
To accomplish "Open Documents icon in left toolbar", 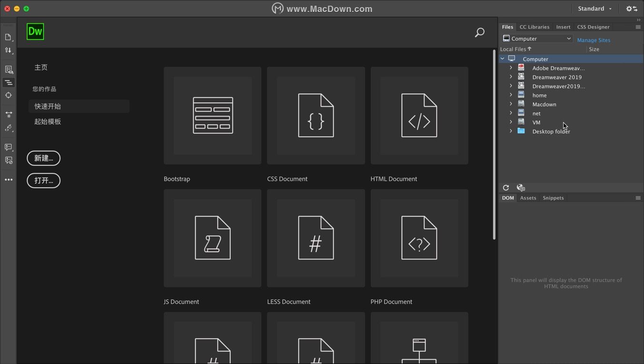I will (x=8, y=37).
